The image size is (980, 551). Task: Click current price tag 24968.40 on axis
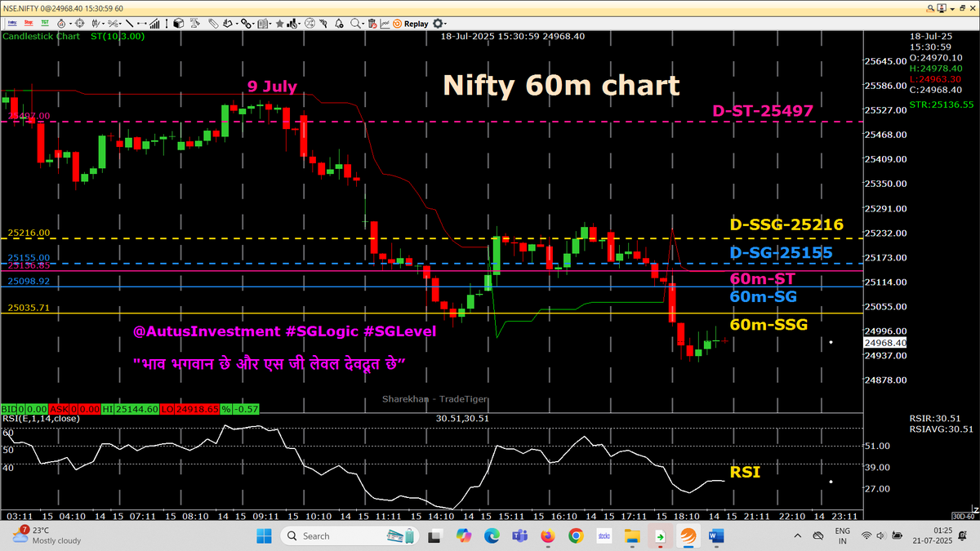[x=885, y=344]
